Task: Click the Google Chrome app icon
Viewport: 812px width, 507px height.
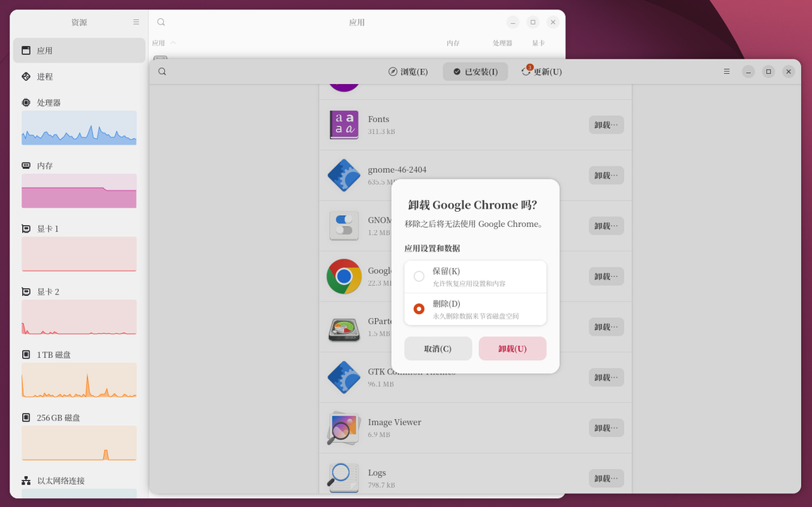Action: 344,276
